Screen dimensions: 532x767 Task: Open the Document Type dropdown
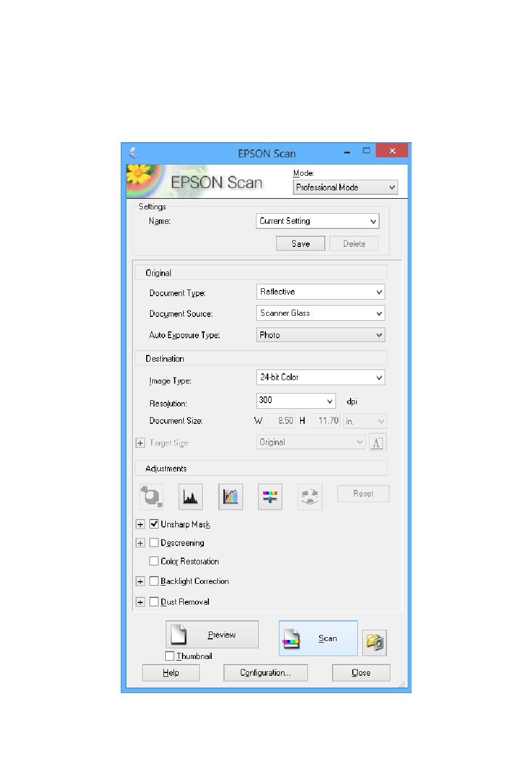coord(320,292)
